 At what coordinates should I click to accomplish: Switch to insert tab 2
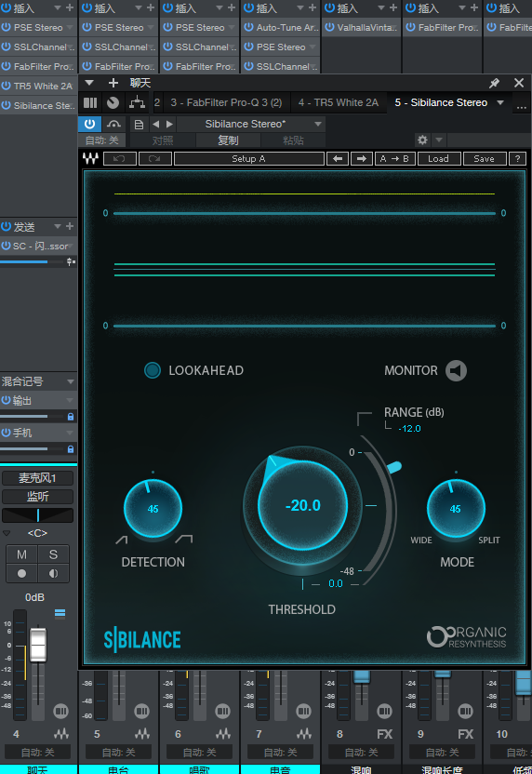coord(157,102)
